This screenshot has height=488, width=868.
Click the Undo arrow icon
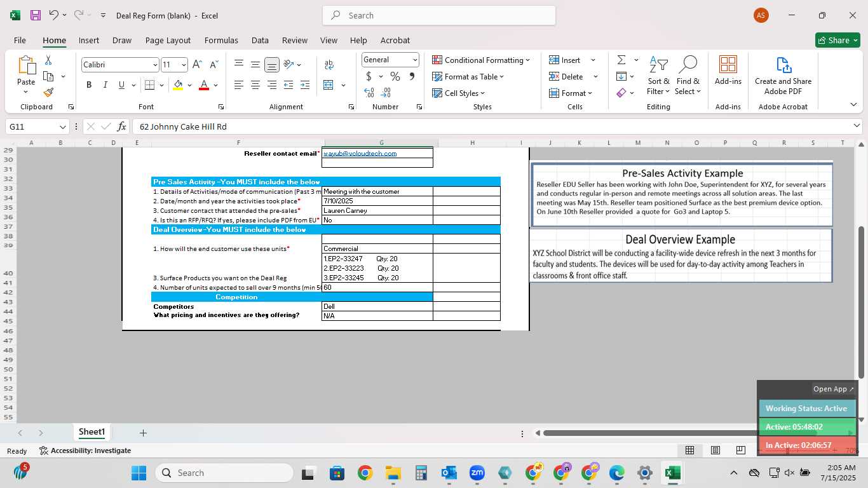click(54, 15)
